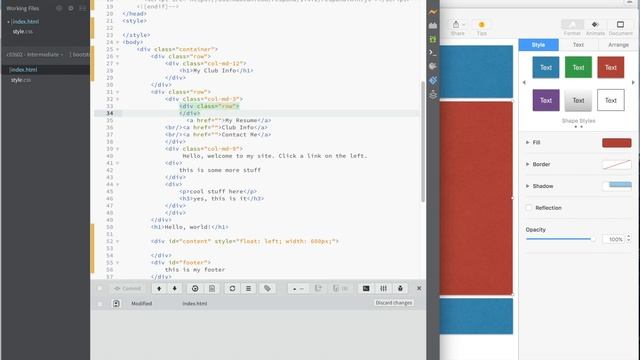Switch to Arrange tab in Keynote

pyautogui.click(x=618, y=45)
